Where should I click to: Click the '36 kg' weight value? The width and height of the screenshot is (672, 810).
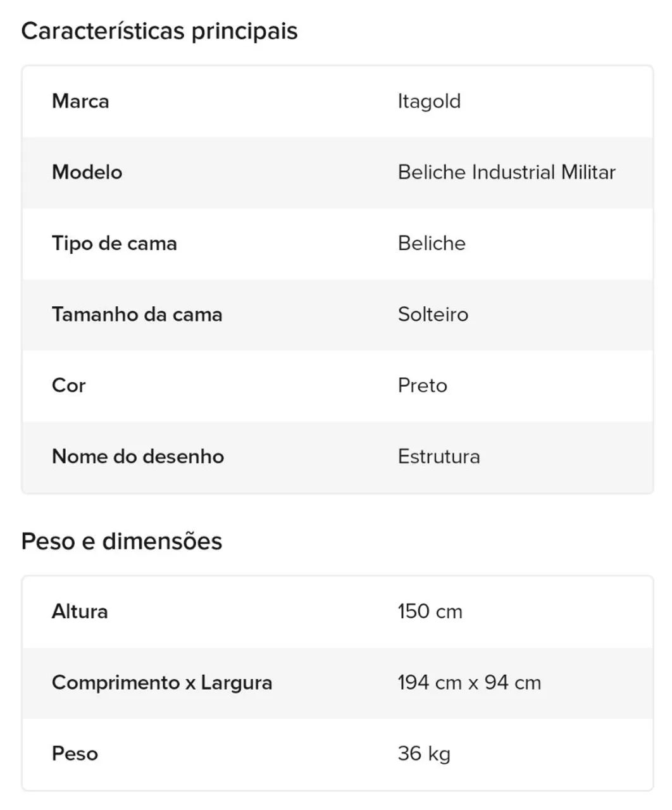click(424, 754)
